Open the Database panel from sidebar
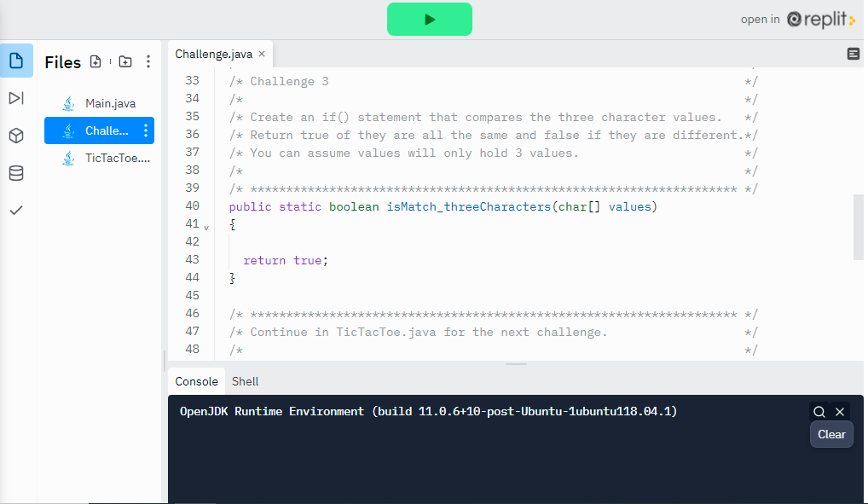The height and width of the screenshot is (504, 868). [x=15, y=173]
